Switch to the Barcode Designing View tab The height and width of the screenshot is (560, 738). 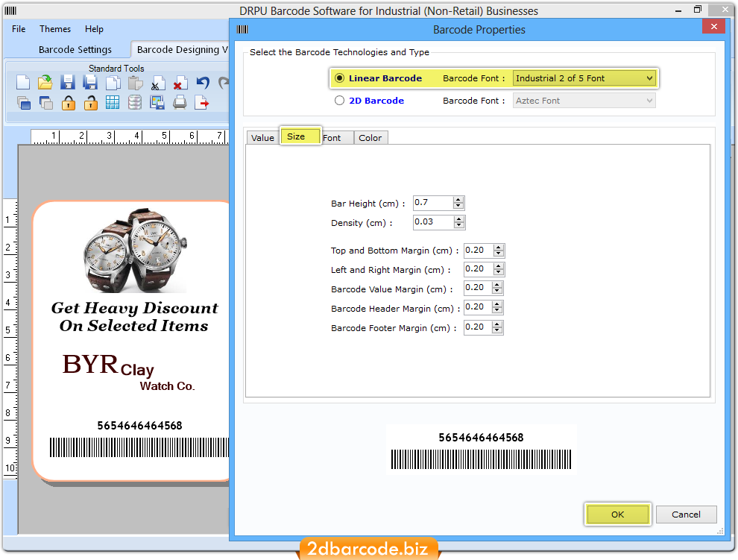pos(180,49)
